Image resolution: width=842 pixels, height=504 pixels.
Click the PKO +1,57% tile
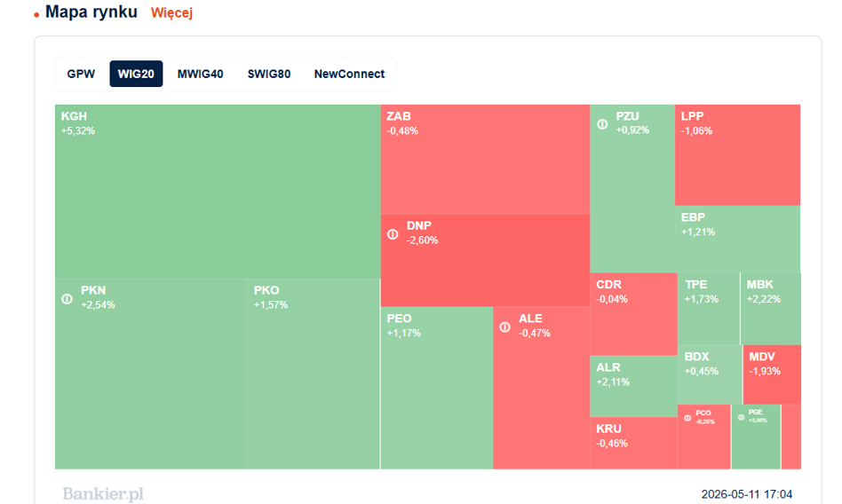click(314, 374)
